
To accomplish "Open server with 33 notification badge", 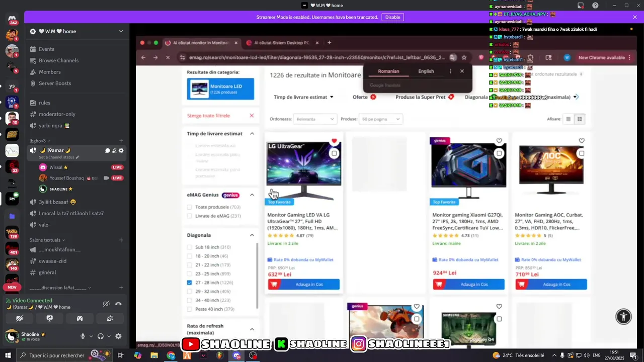I will (12, 166).
